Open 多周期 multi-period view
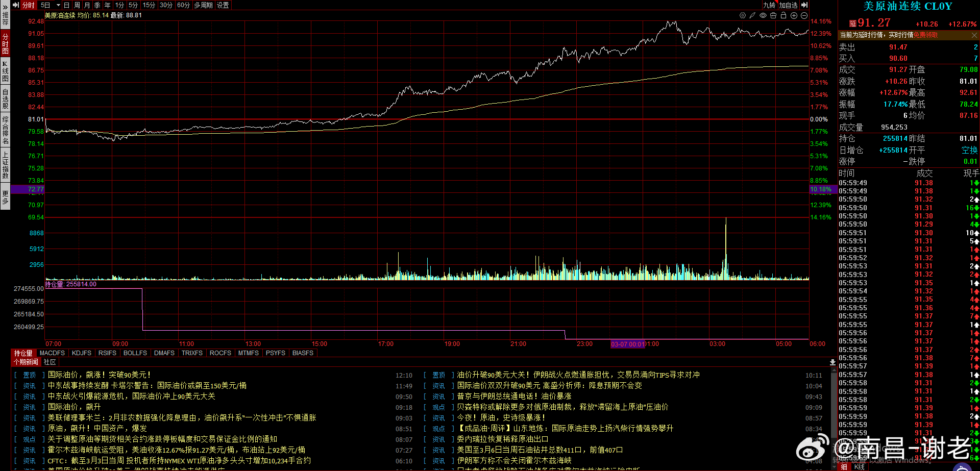 click(x=203, y=5)
